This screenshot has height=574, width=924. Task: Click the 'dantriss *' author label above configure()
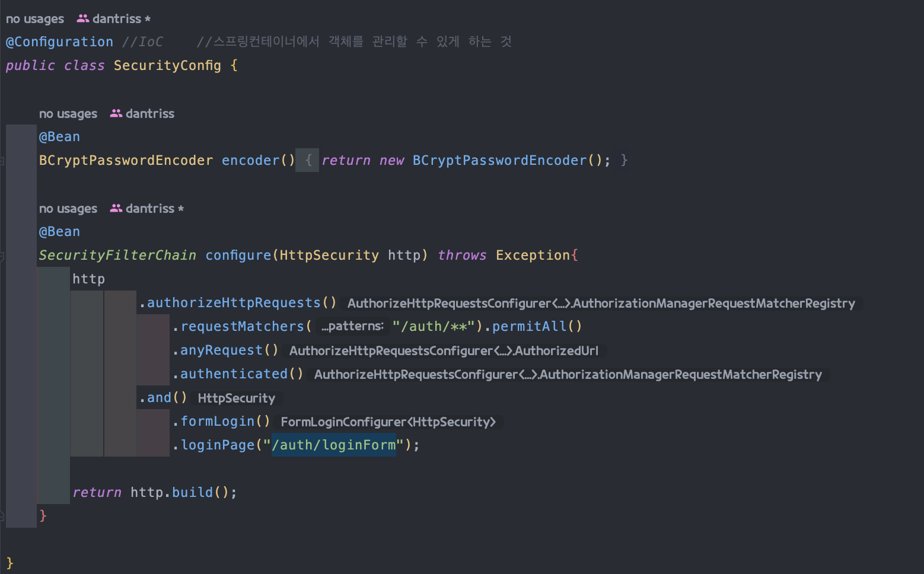(x=155, y=209)
